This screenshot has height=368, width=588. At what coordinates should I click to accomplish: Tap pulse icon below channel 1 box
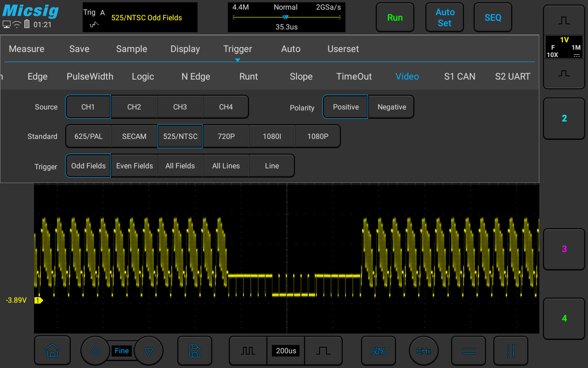coord(564,74)
